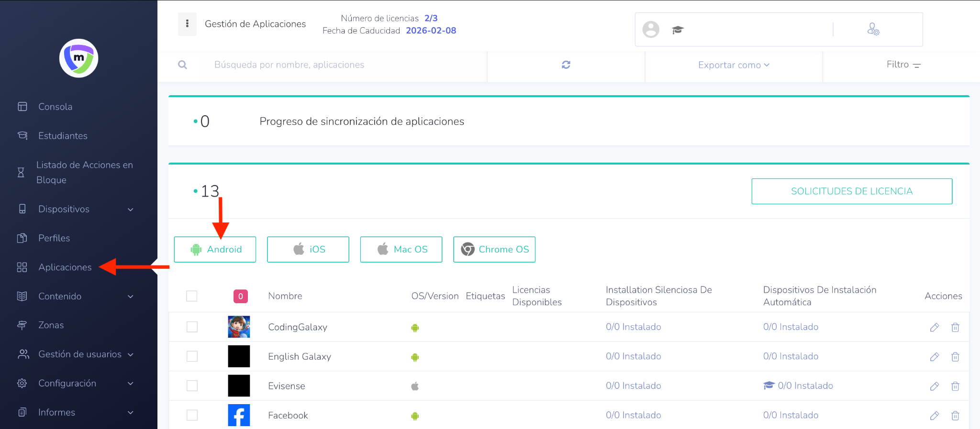Click the trash icon for English Galaxy

point(955,357)
